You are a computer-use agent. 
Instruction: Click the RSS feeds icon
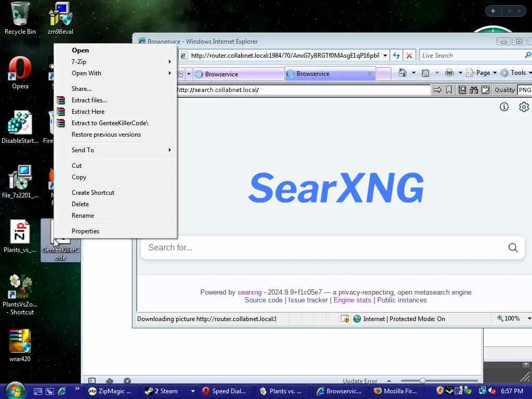click(x=425, y=73)
